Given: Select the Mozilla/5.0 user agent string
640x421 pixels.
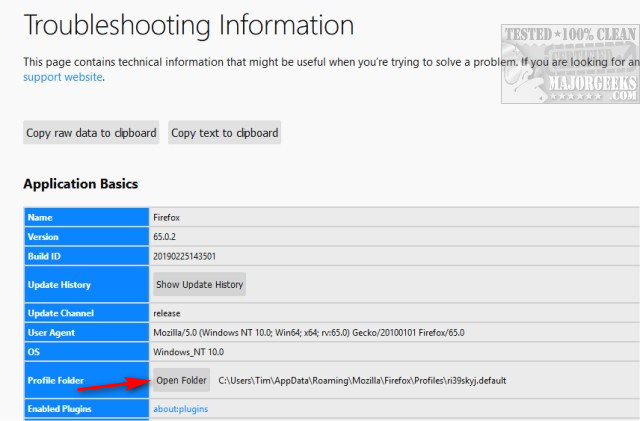Looking at the screenshot, I should [309, 333].
